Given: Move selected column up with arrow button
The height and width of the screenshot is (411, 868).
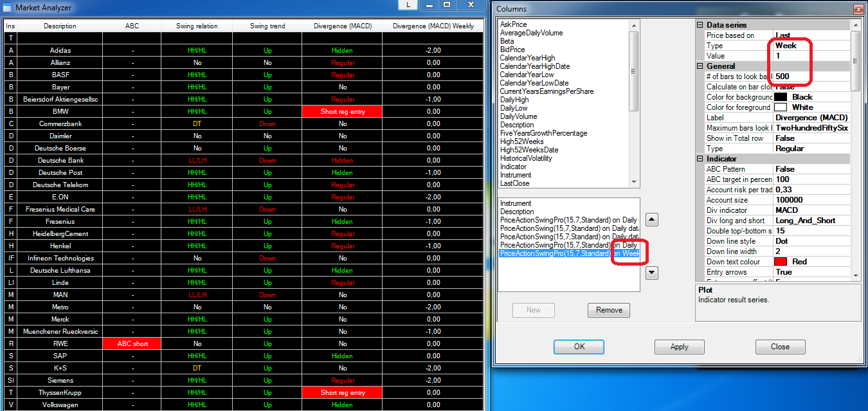Looking at the screenshot, I should coord(651,220).
